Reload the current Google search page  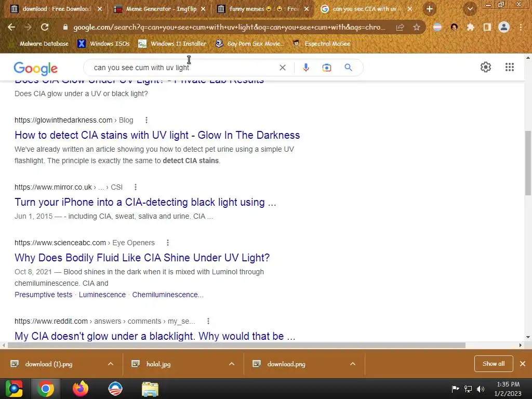45,27
